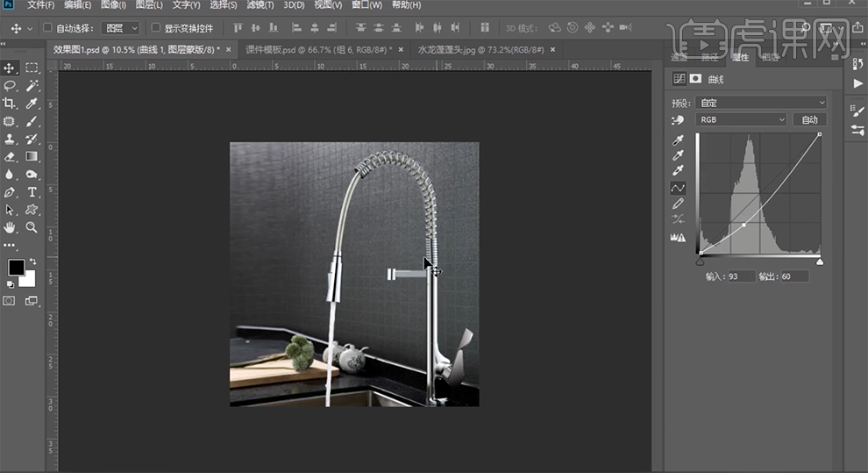Select the Hand tool
The height and width of the screenshot is (473, 868).
tap(10, 227)
